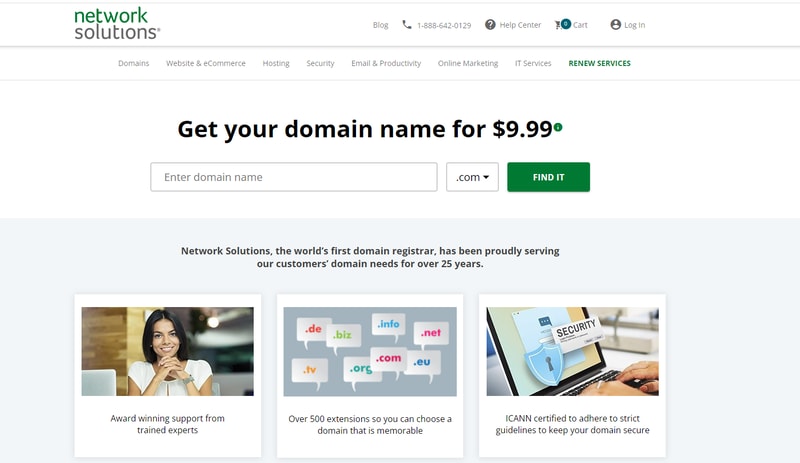The width and height of the screenshot is (800, 463).
Task: Click "Over 500 extensions" card text
Action: pos(370,425)
